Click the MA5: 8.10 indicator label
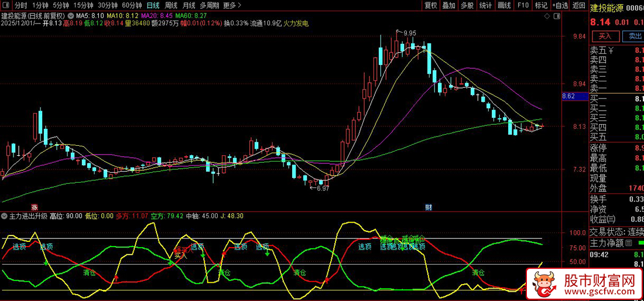 (89, 16)
